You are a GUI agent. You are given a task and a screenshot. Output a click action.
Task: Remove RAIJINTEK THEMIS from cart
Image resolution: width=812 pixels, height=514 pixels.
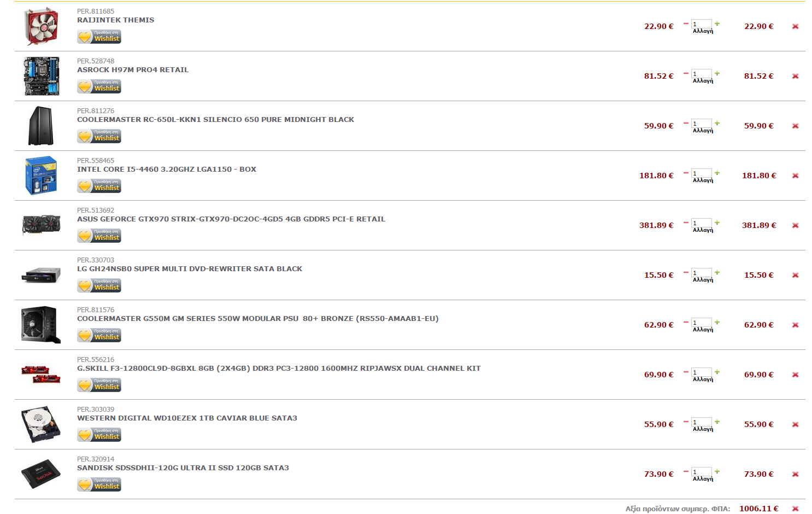[x=795, y=26]
